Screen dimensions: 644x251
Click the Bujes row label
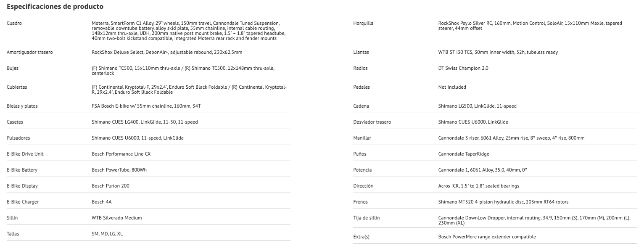[x=13, y=68]
